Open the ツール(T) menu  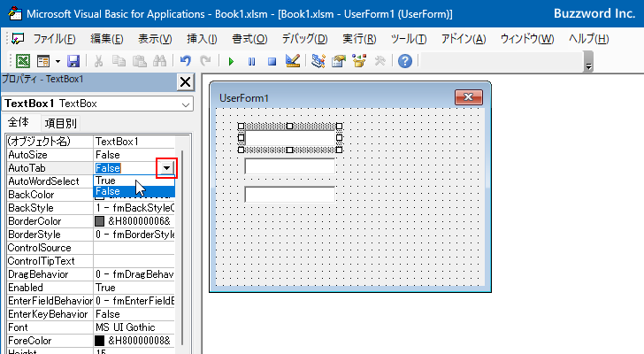[x=409, y=39]
